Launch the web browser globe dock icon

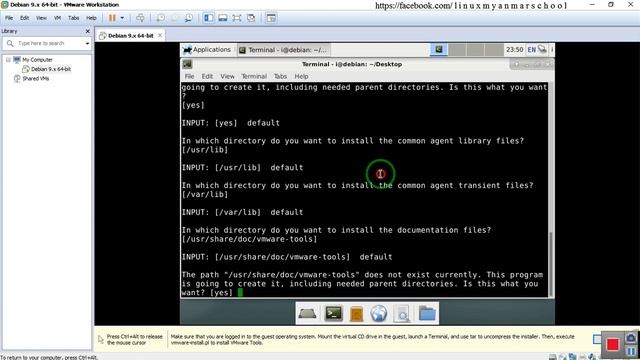(378, 313)
